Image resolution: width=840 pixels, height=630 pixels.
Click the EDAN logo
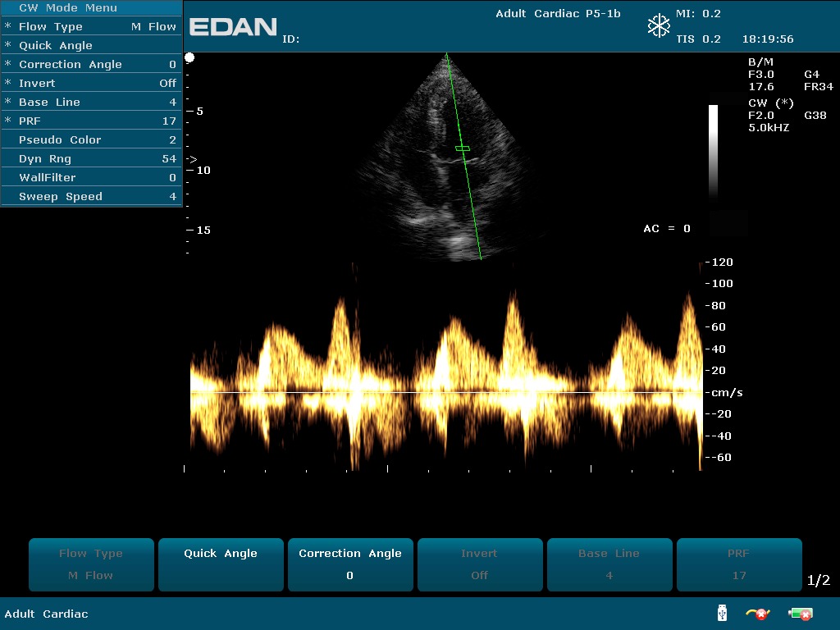pos(233,27)
